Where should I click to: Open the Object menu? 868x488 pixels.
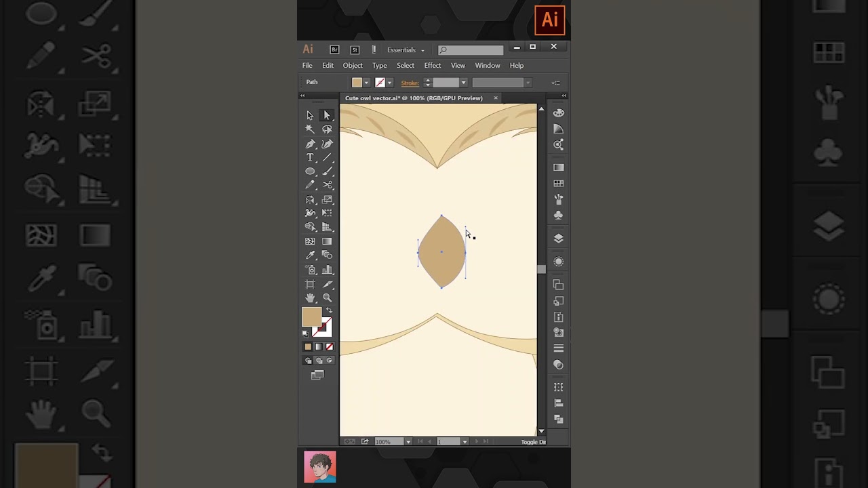click(353, 66)
